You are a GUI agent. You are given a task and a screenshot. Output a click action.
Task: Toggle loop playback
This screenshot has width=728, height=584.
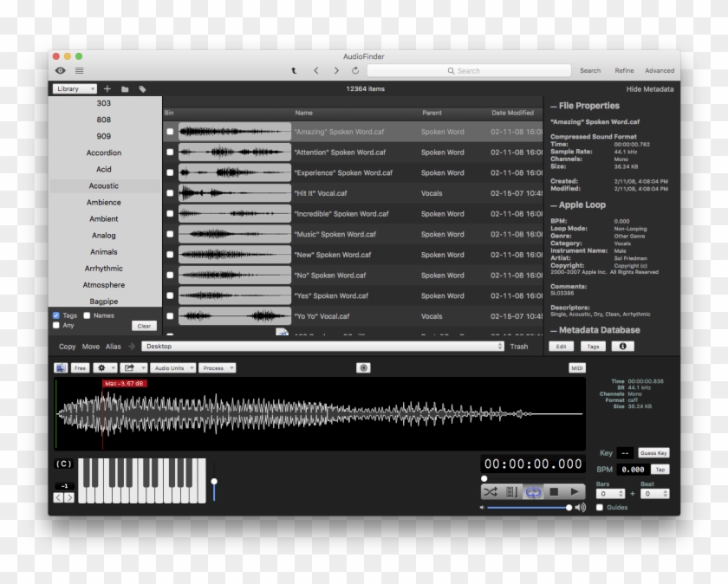(x=533, y=491)
